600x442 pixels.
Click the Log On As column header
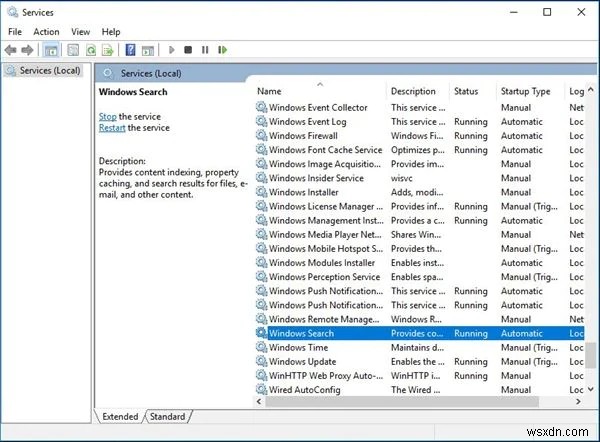pyautogui.click(x=576, y=91)
